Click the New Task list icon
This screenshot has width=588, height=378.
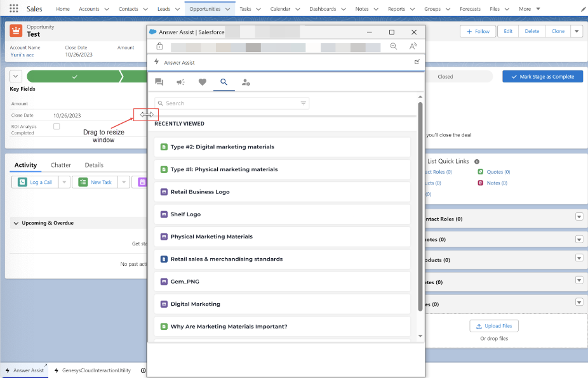(x=83, y=182)
